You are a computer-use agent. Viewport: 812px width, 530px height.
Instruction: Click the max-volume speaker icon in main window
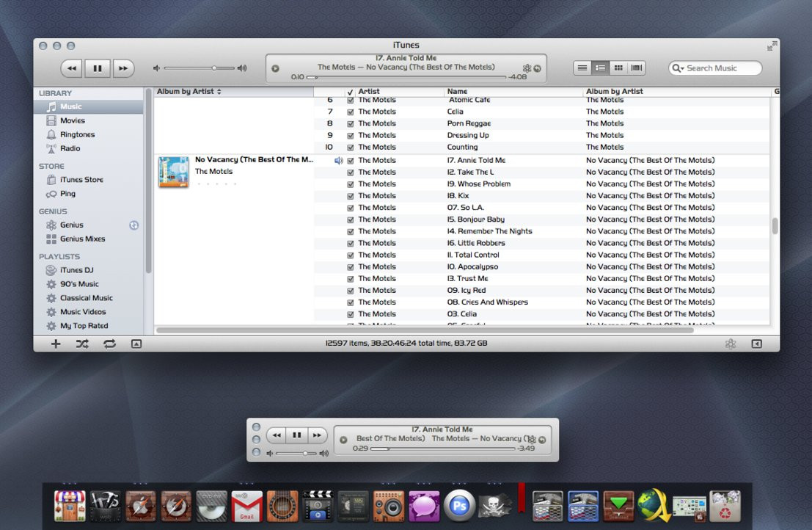click(242, 68)
